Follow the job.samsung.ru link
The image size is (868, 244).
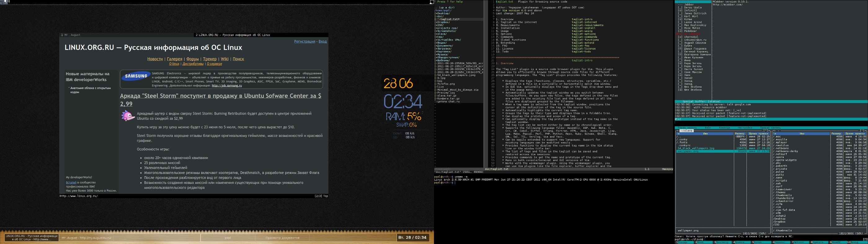click(227, 85)
